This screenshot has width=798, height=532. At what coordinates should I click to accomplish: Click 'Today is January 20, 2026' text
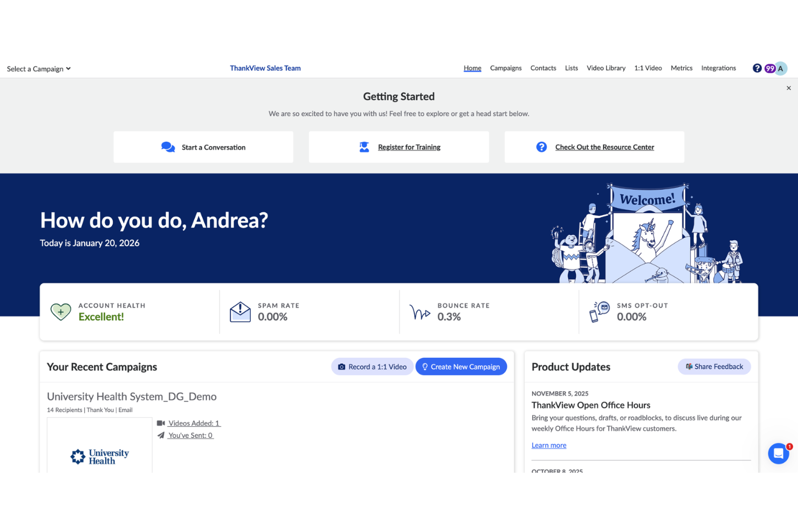click(x=90, y=243)
